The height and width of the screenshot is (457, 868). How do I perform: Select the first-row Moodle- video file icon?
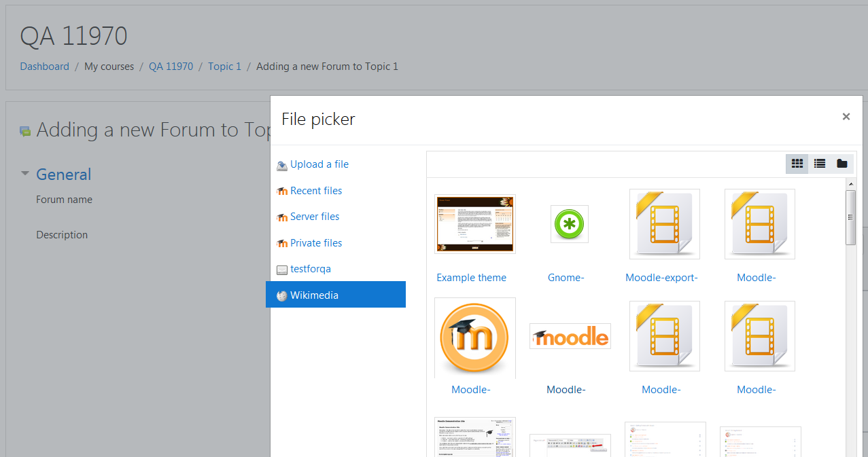(x=760, y=224)
